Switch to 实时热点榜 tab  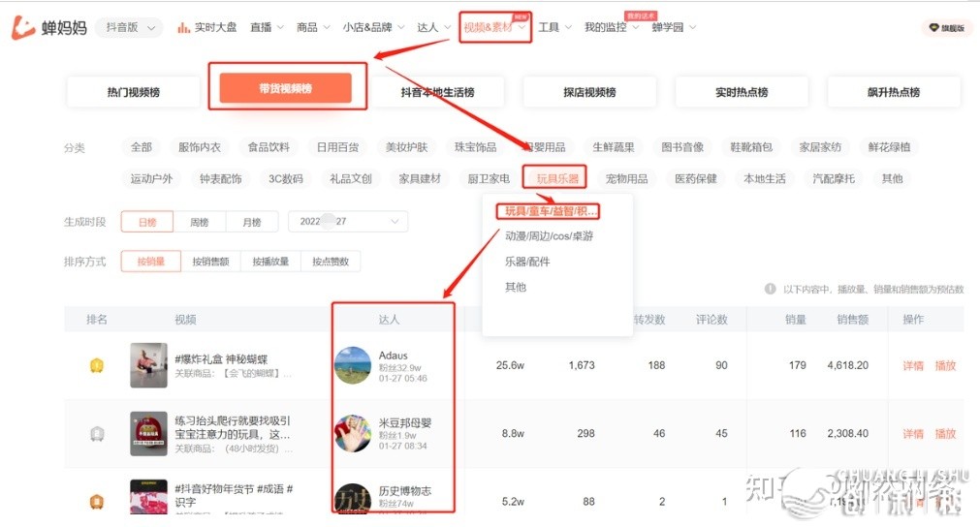pyautogui.click(x=742, y=92)
